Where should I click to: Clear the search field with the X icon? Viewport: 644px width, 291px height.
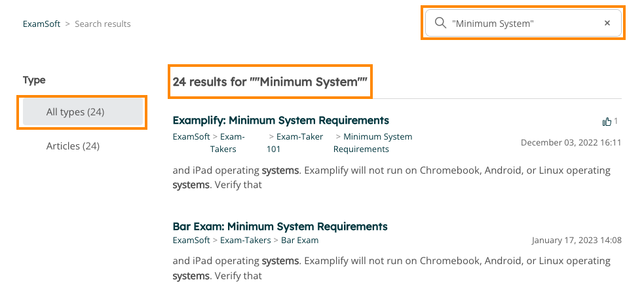coord(607,23)
